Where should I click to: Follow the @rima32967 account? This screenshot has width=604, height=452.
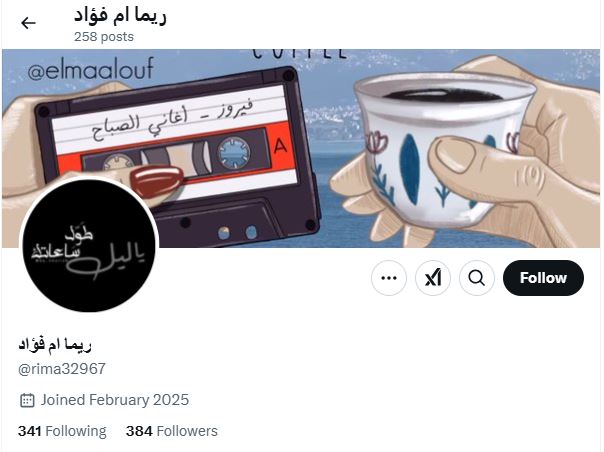pos(543,278)
